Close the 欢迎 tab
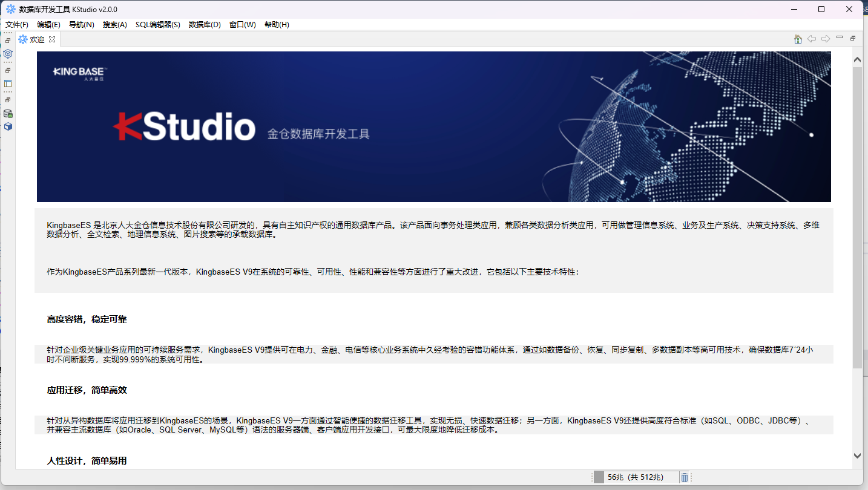The image size is (868, 490). pos(52,39)
